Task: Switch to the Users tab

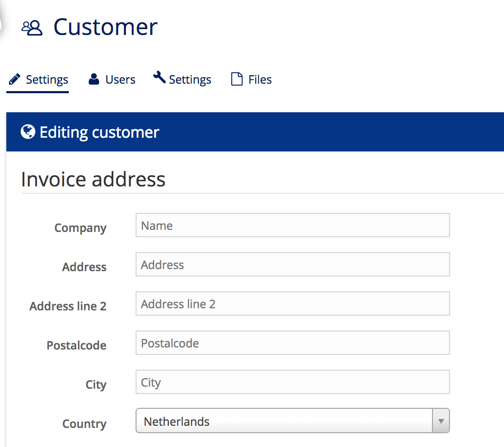Action: (x=112, y=79)
